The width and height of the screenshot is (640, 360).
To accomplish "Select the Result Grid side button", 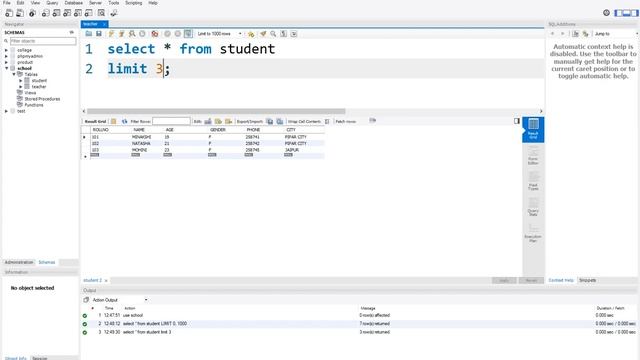I will coord(533,129).
